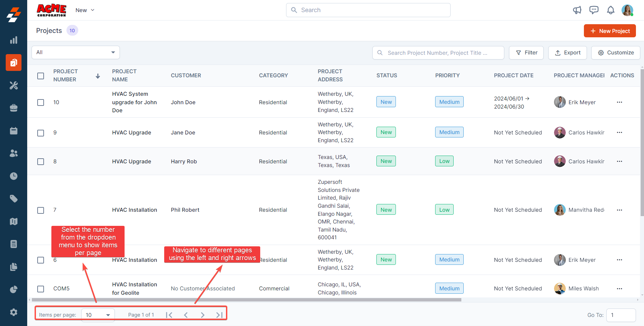Click the Status column header
Viewport: 644px width, 326px height.
[386, 76]
